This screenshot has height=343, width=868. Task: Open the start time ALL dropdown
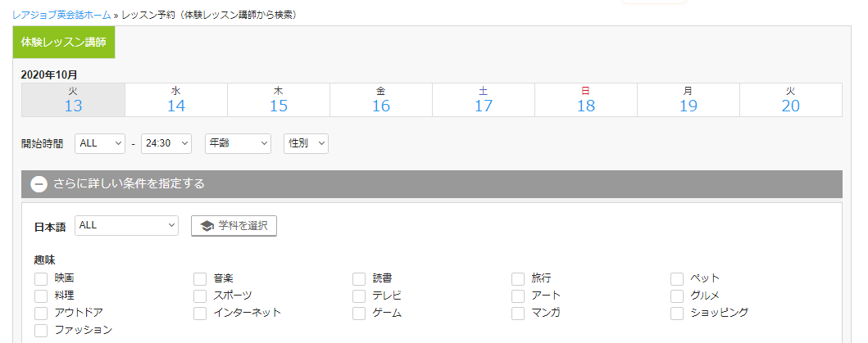coord(100,143)
